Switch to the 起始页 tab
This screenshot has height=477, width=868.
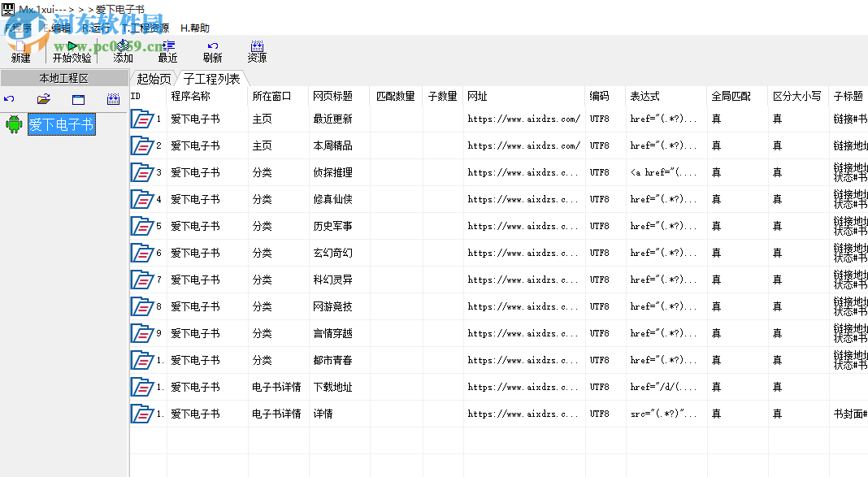point(153,78)
